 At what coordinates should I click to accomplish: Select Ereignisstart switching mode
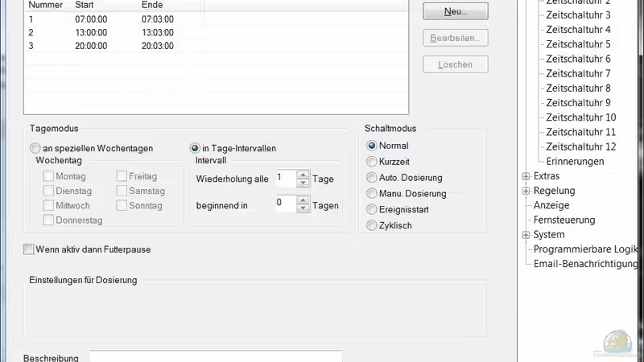[x=372, y=209]
